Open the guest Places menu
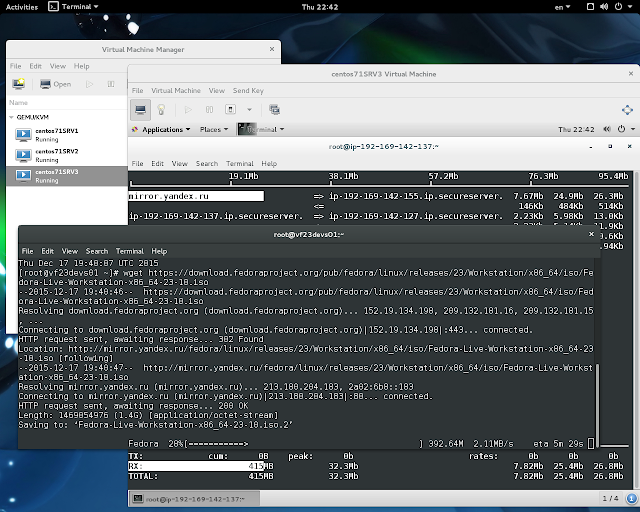The image size is (640, 512). tap(214, 129)
